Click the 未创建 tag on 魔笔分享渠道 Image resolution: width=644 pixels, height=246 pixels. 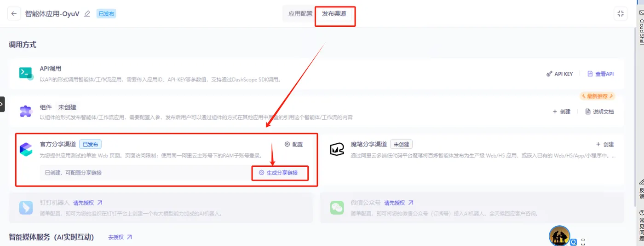(402, 144)
